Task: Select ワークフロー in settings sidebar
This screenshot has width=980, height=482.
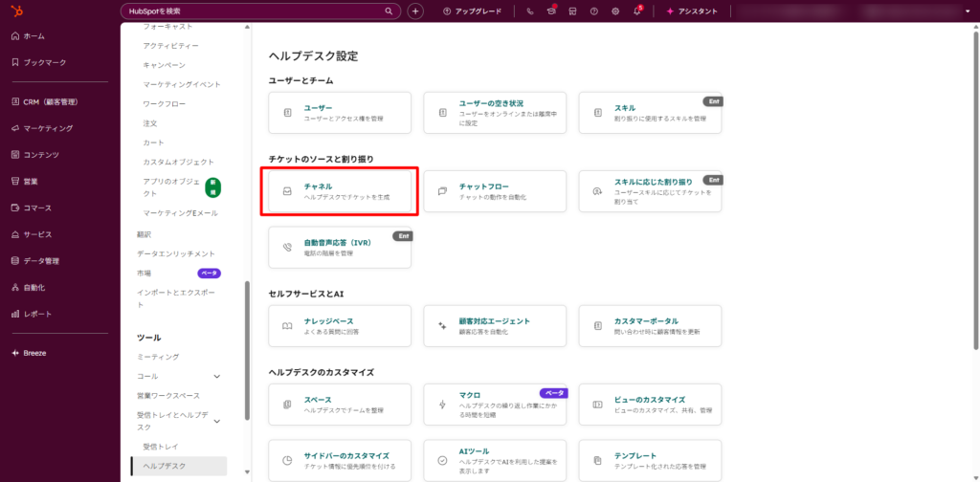Action: (x=165, y=103)
